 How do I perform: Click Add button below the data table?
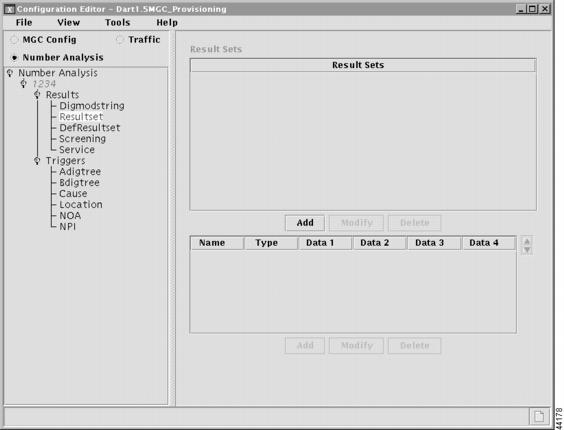click(x=305, y=345)
